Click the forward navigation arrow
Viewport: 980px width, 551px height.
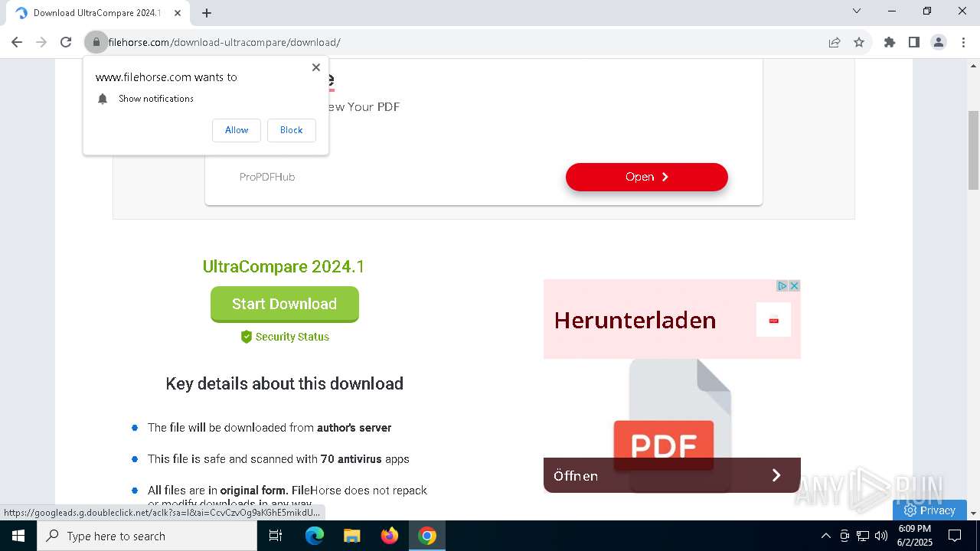41,42
